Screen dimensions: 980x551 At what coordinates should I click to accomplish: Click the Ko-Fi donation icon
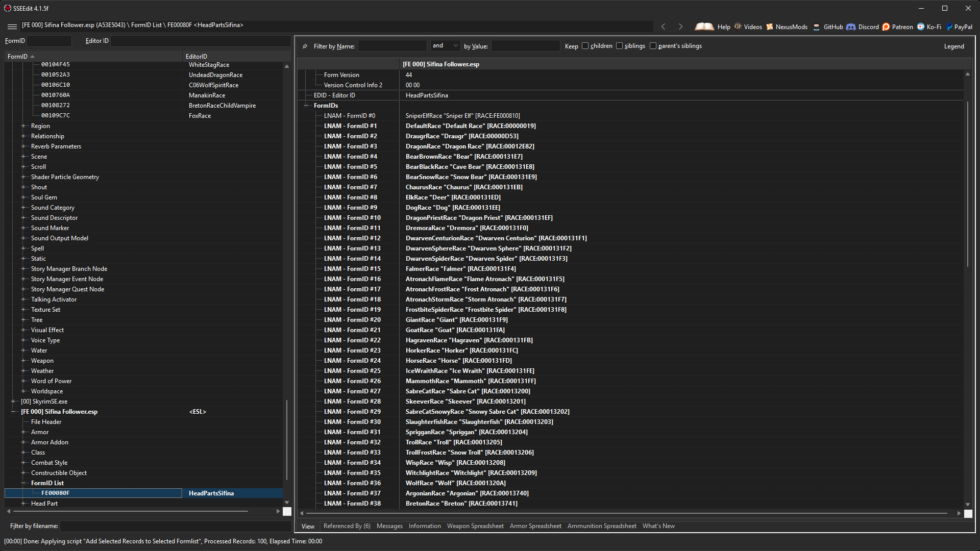click(x=921, y=27)
